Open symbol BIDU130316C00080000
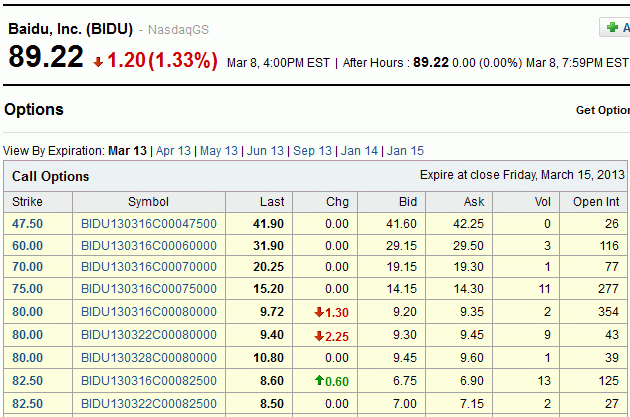630x417 pixels. (149, 312)
